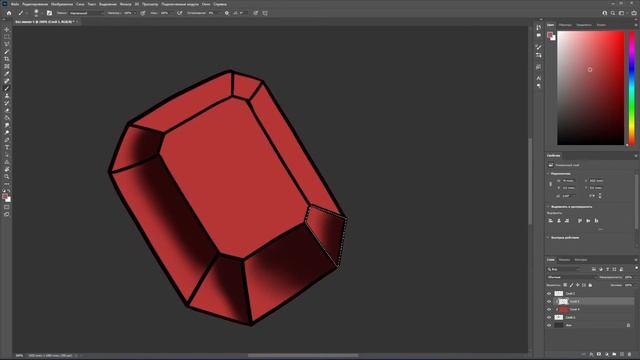Click the vertical canvas scrollbar

pyautogui.click(x=530, y=182)
